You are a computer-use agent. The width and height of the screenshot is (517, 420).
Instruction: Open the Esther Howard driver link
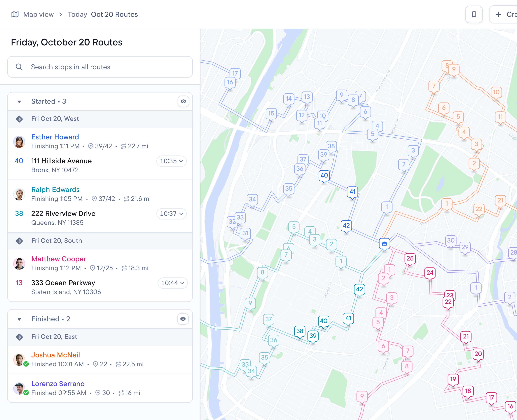[x=55, y=137]
